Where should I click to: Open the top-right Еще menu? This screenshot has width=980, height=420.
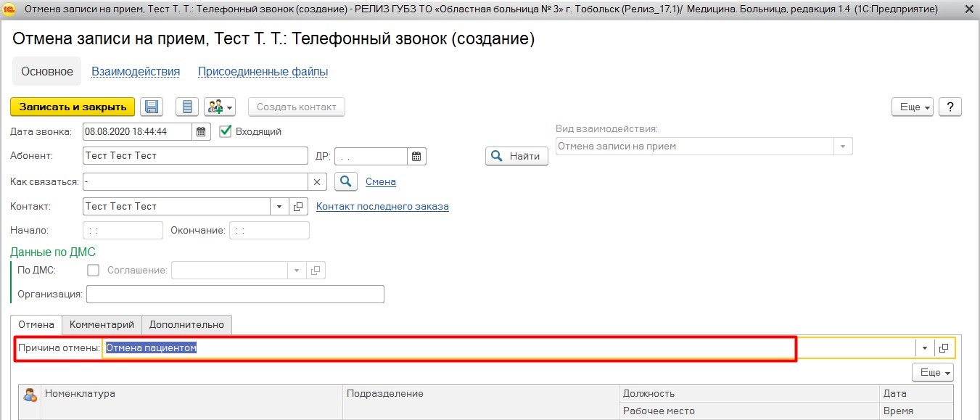(914, 107)
